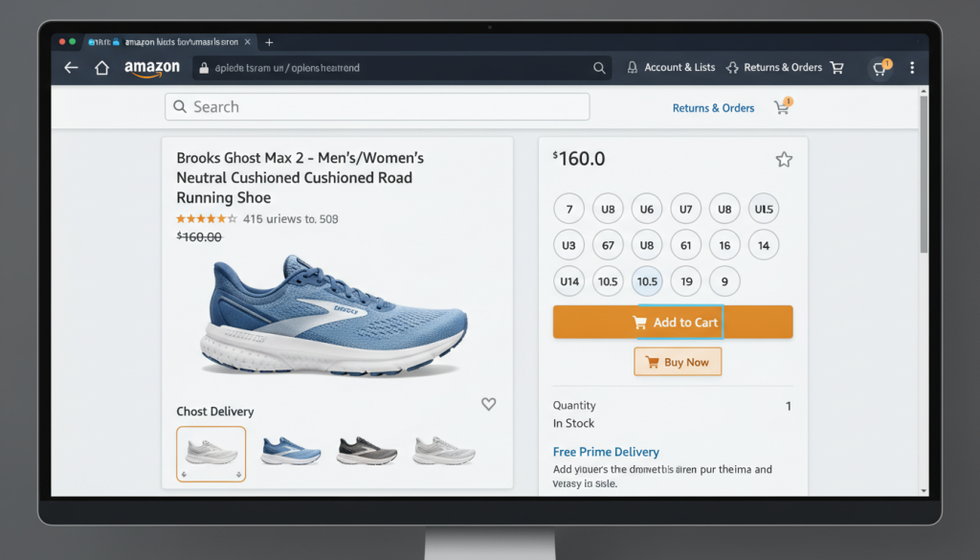Select size 67
The image size is (980, 560).
coord(608,245)
